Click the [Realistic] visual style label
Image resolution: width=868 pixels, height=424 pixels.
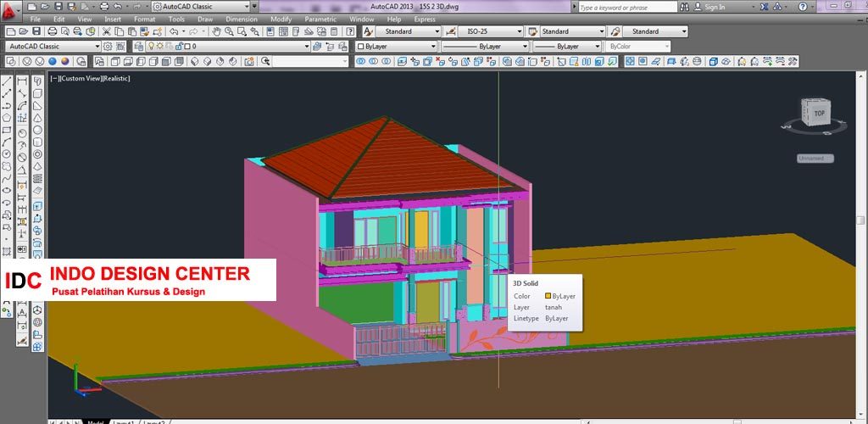click(x=116, y=79)
